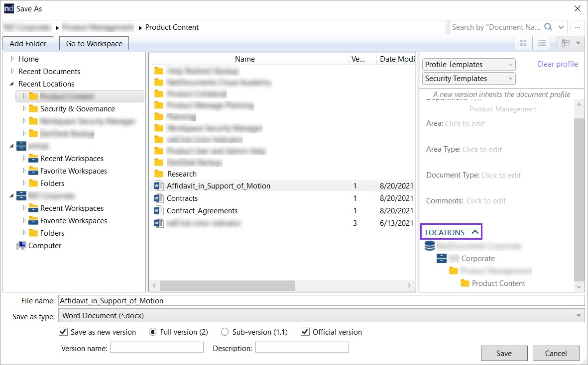
Task: Click the Computer icon in tree
Action: coord(21,246)
